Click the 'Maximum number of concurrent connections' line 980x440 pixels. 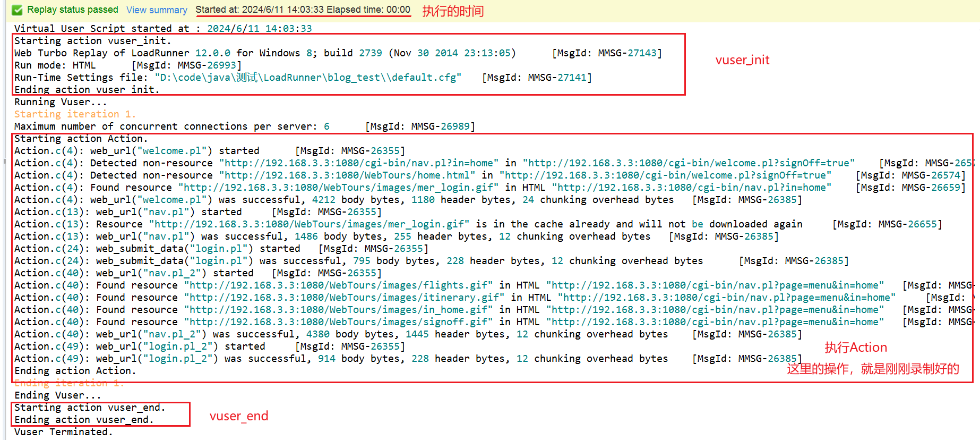[245, 126]
